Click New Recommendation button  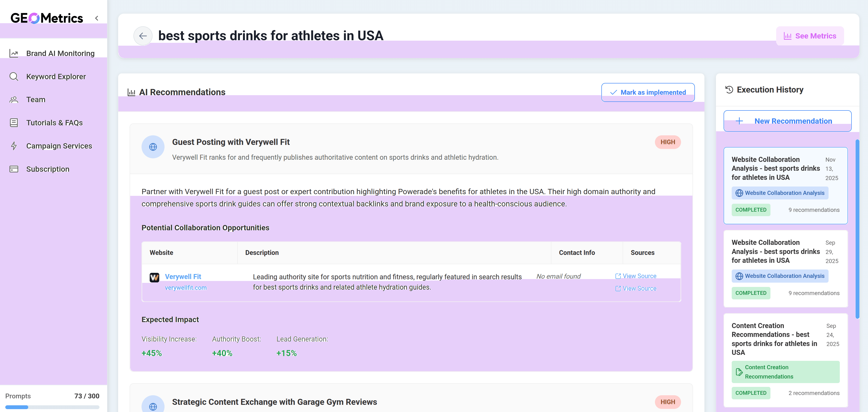[787, 121]
